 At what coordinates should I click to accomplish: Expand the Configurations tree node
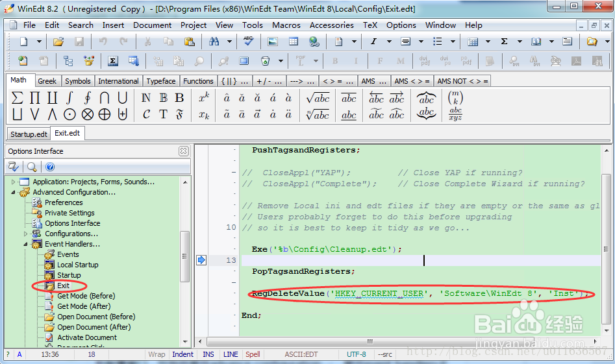point(26,234)
